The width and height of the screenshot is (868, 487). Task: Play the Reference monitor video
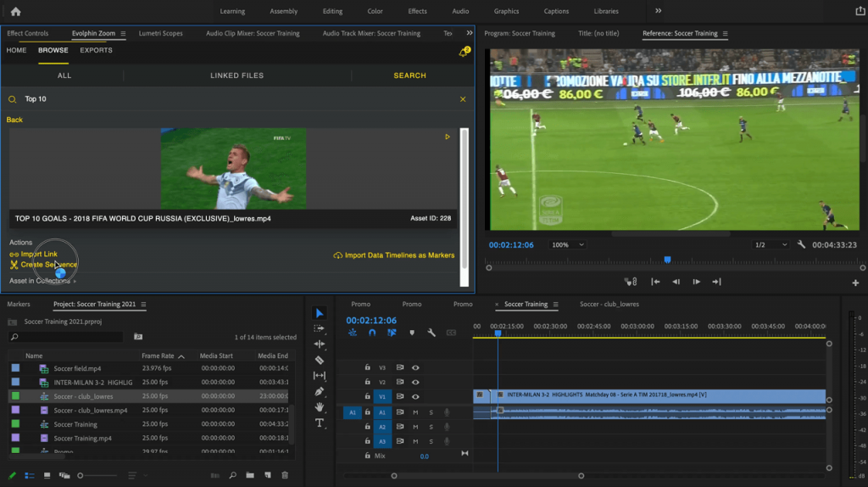click(x=697, y=282)
